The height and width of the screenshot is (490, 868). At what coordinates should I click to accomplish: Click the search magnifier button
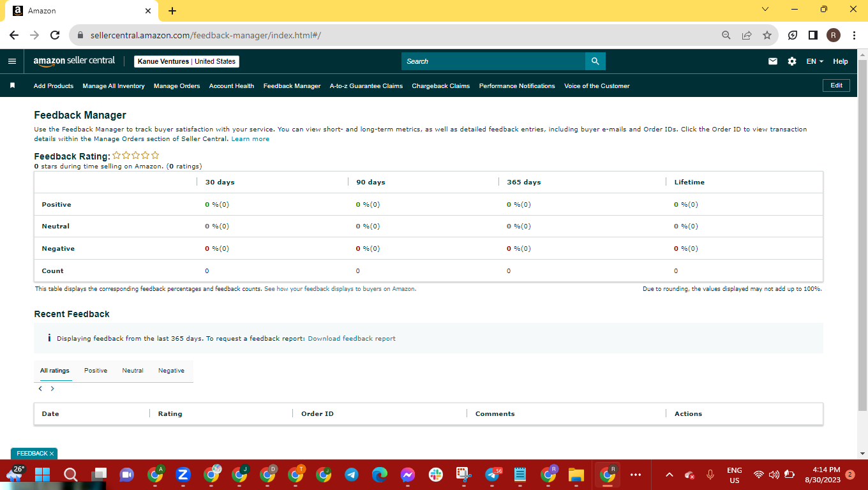[x=595, y=61]
